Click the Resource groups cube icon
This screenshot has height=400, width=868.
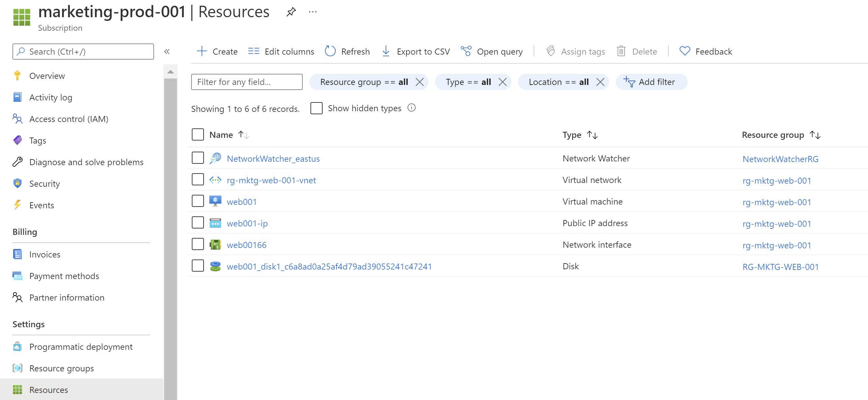coord(18,368)
